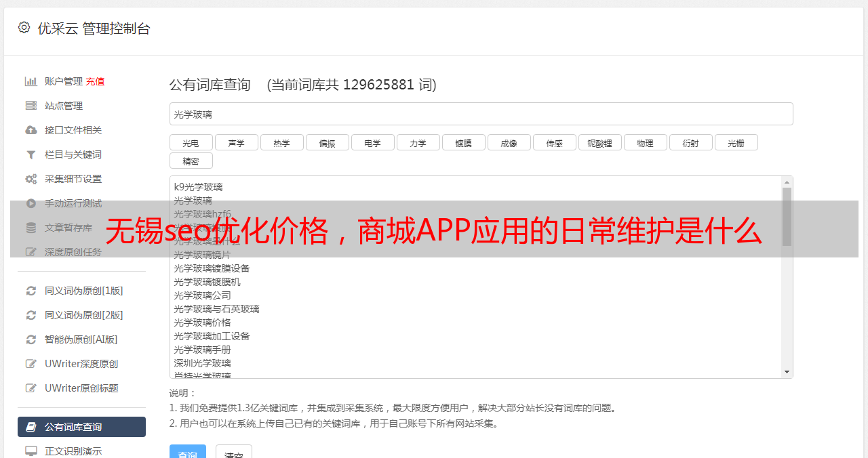Image resolution: width=868 pixels, height=458 pixels.
Task: Click the 当前词库共 129625881 词 count text
Action: 352,85
